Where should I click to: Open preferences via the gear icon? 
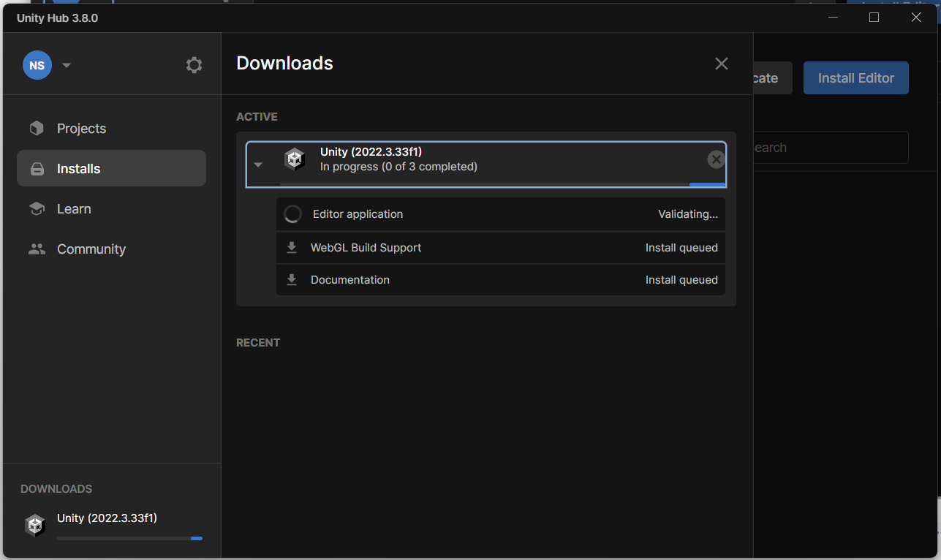click(194, 65)
